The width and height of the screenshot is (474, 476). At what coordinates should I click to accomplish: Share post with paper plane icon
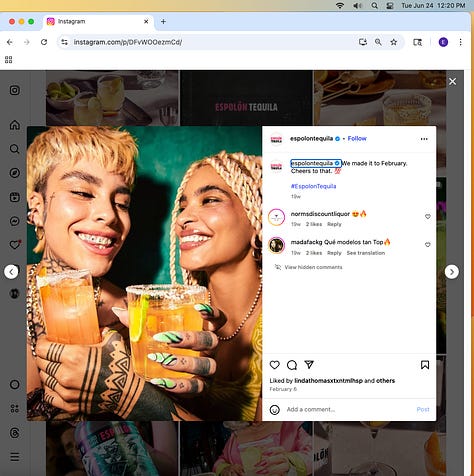[x=309, y=365]
